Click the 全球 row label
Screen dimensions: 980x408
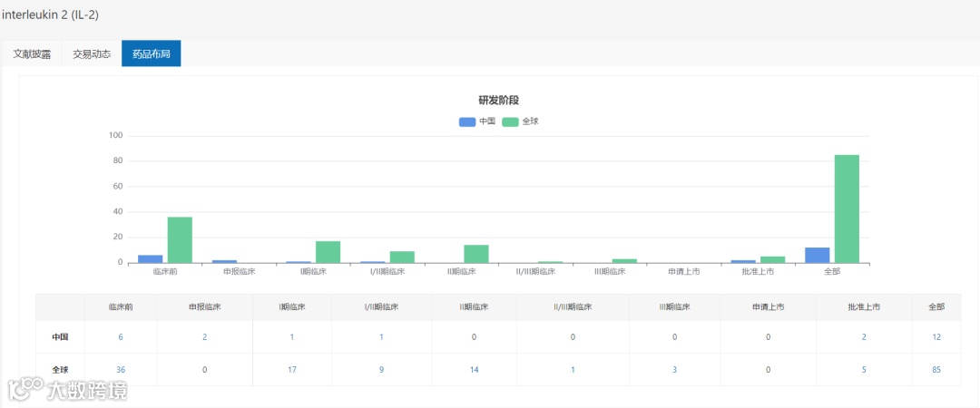click(x=60, y=369)
